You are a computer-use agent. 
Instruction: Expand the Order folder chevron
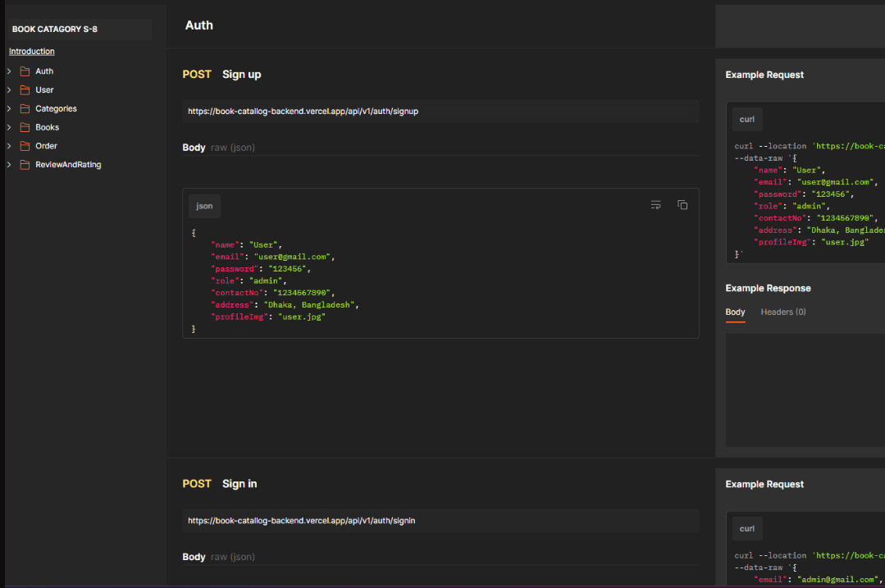click(x=9, y=146)
